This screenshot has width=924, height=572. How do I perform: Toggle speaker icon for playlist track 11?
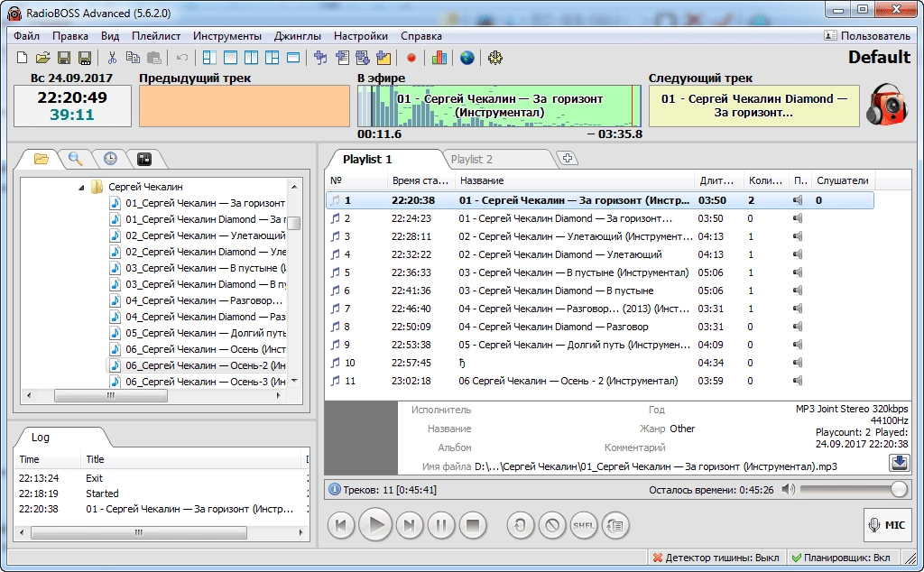tap(798, 381)
